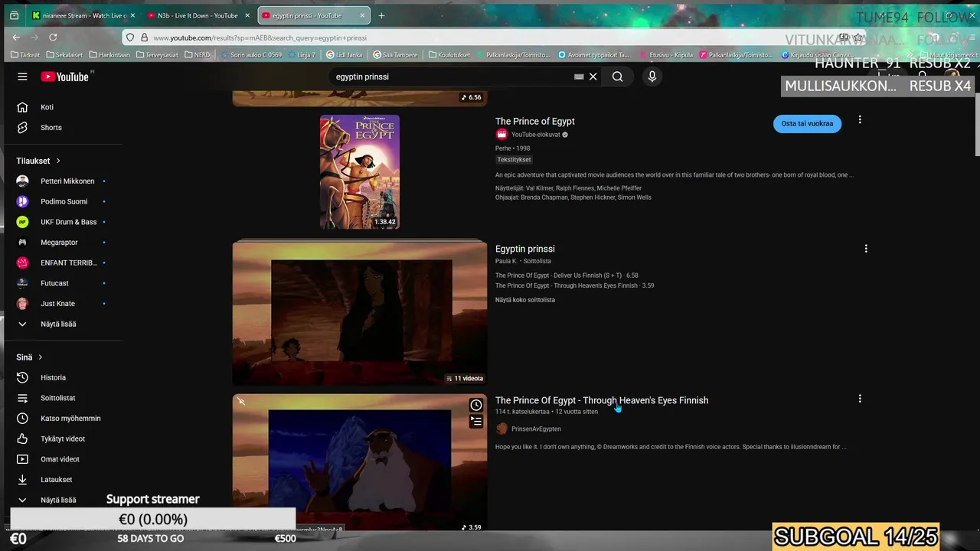Open the Terveysasiat bookmarks folder
This screenshot has height=551, width=980.
coord(157,55)
